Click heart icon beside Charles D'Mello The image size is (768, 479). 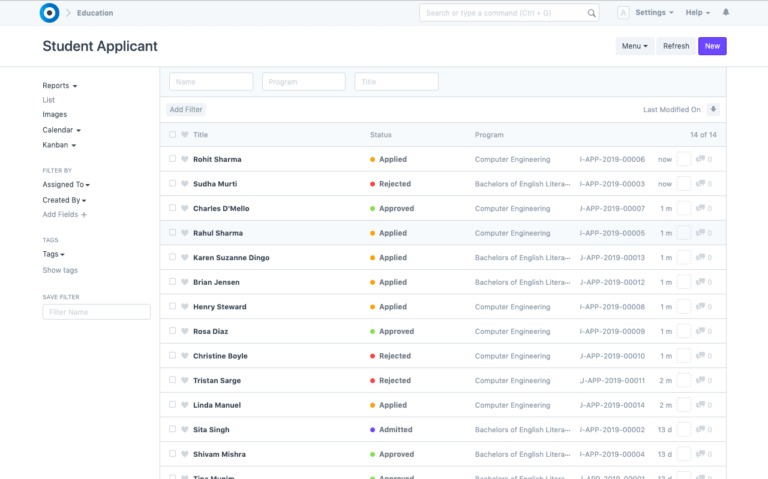[184, 209]
